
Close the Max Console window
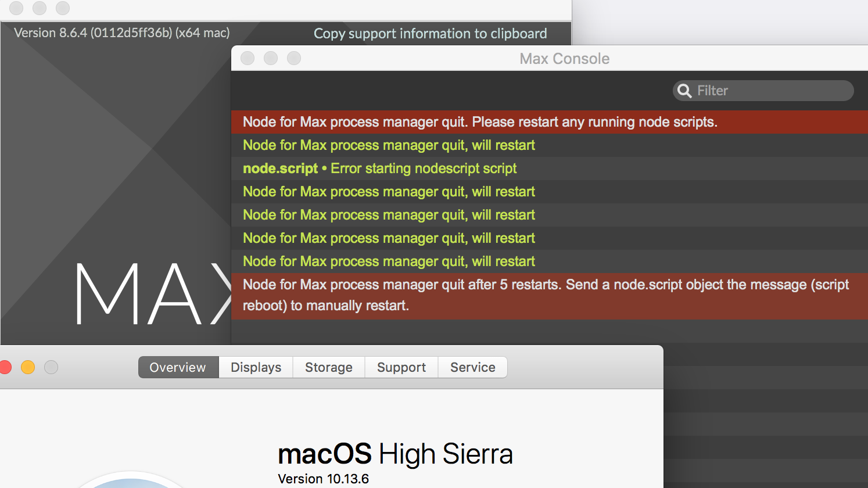click(x=248, y=58)
